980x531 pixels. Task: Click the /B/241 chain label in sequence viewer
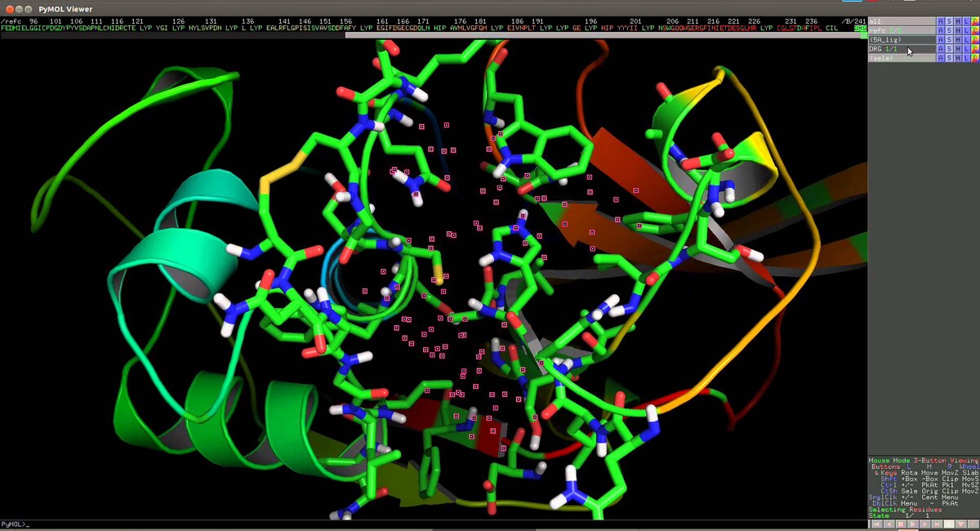pyautogui.click(x=854, y=21)
